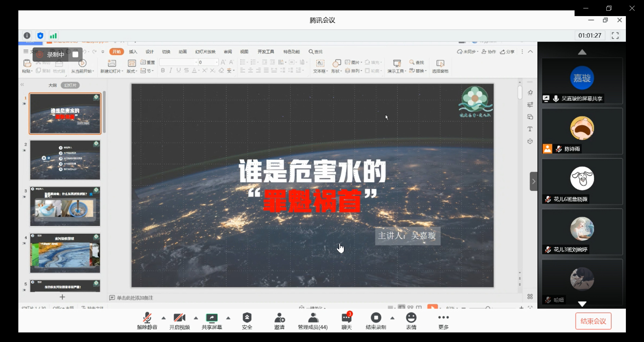Click the text tool icon in right sidebar
This screenshot has width=644, height=342.
[530, 129]
